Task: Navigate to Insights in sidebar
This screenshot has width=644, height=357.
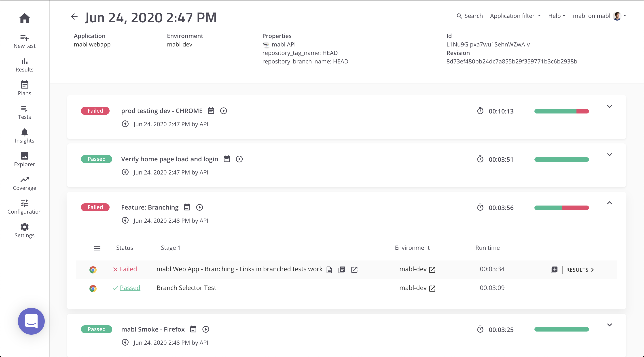Action: tap(25, 136)
